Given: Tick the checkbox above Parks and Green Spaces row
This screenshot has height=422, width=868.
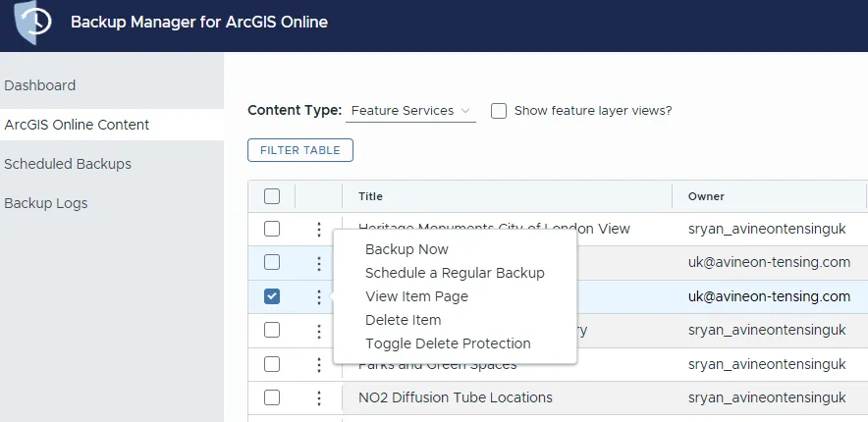Looking at the screenshot, I should (x=272, y=330).
